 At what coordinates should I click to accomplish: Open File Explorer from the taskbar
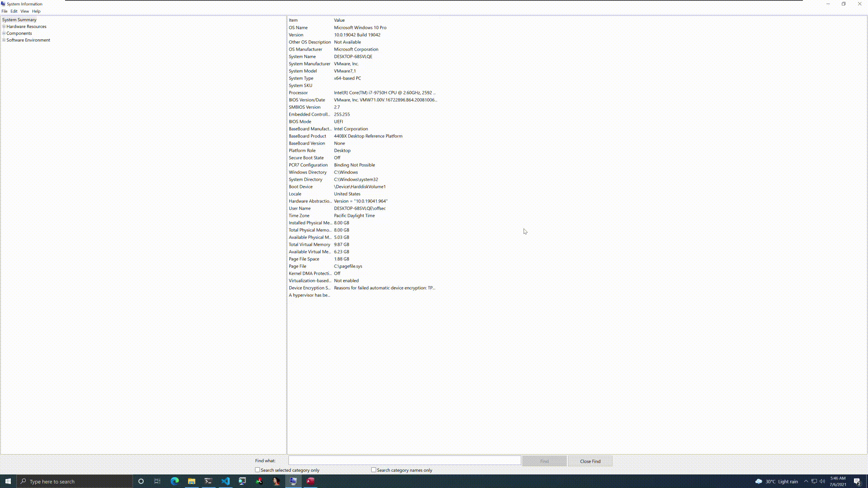pyautogui.click(x=192, y=481)
